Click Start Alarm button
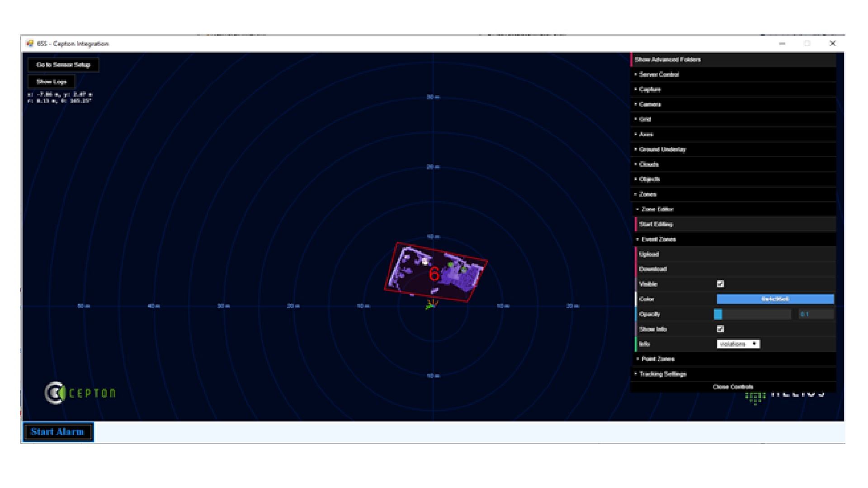868x488 pixels. click(58, 432)
